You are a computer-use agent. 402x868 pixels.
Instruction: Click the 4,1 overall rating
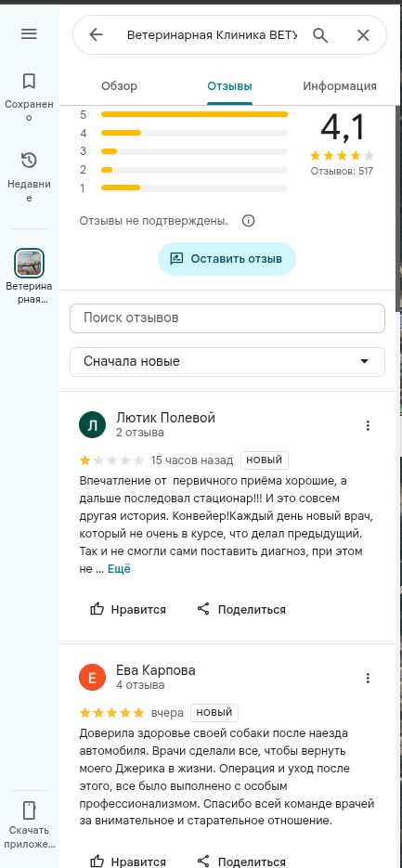coord(343,127)
